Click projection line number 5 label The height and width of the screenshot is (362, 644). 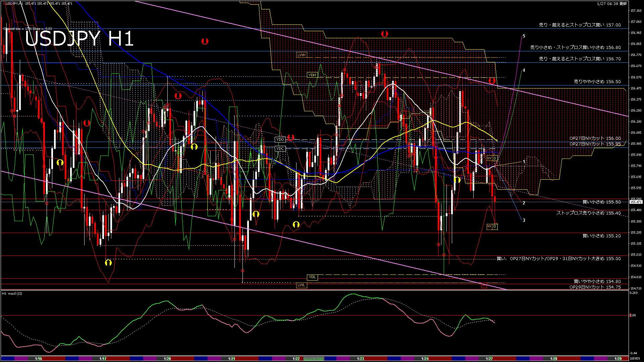click(524, 36)
